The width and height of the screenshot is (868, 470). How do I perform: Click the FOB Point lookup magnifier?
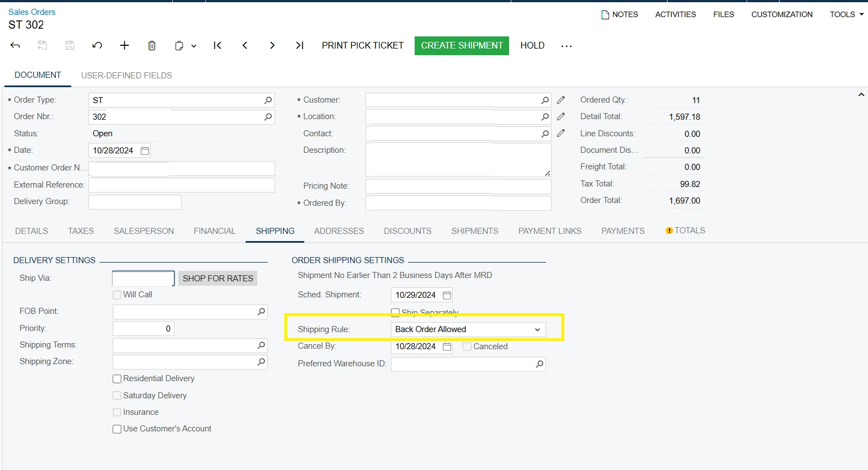(261, 312)
